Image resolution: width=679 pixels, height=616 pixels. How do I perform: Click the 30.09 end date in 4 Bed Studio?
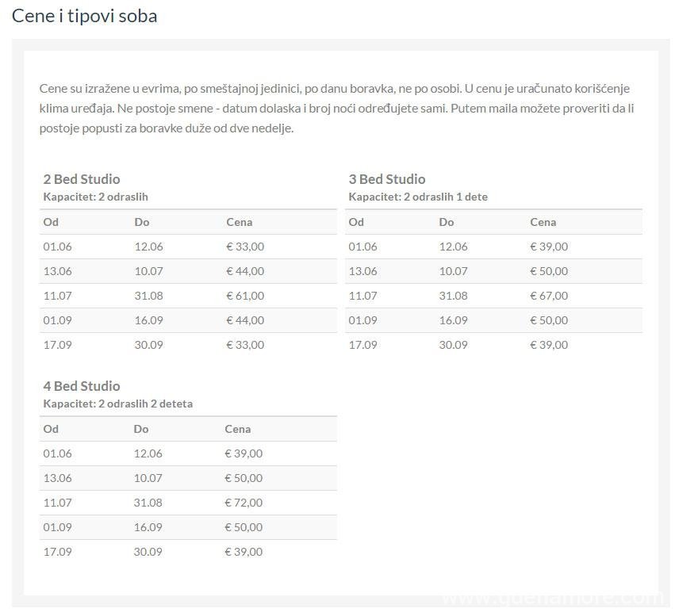point(148,552)
